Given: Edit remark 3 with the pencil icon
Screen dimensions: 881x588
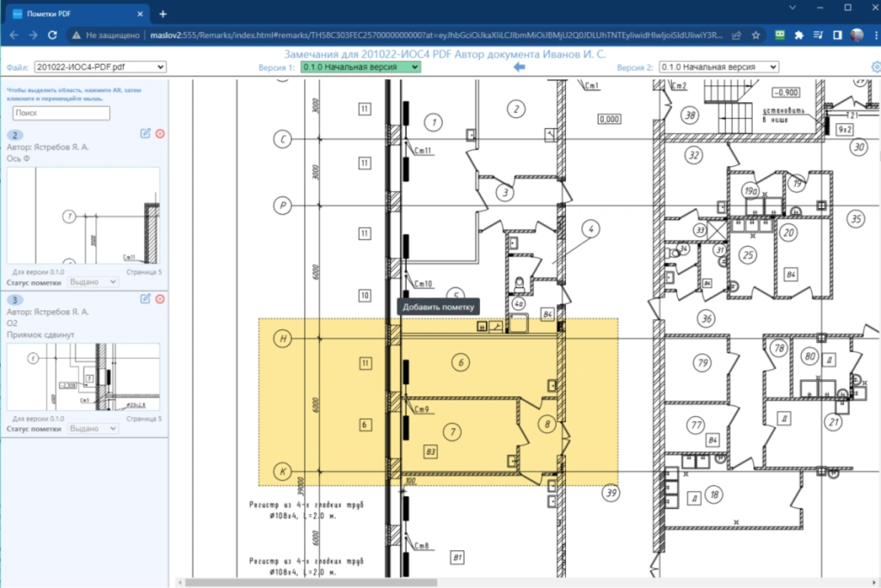Looking at the screenshot, I should 145,298.
